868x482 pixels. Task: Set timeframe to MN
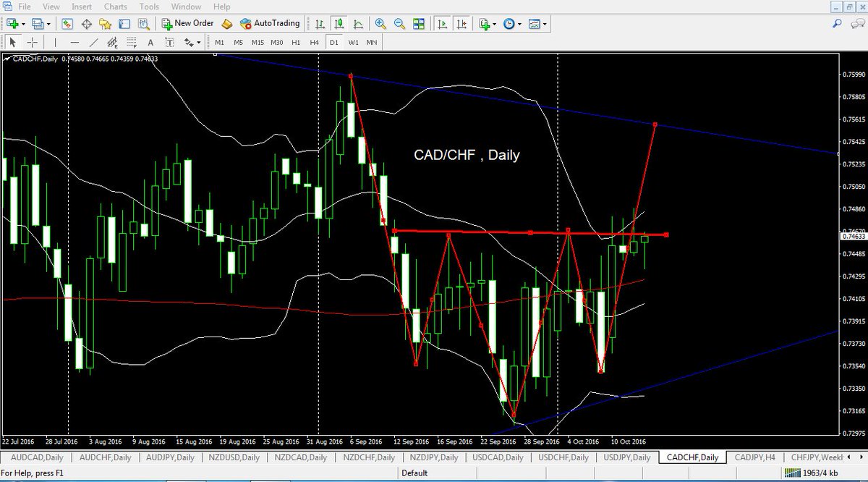click(372, 43)
